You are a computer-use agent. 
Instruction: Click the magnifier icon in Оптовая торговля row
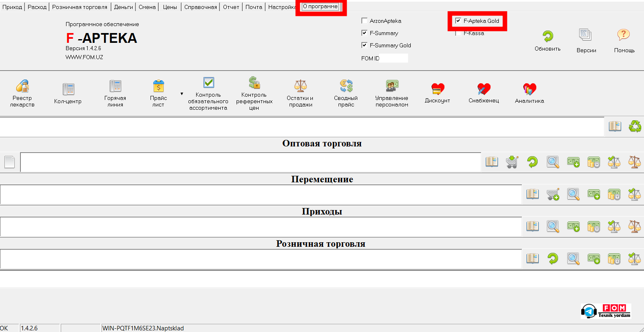[553, 162]
